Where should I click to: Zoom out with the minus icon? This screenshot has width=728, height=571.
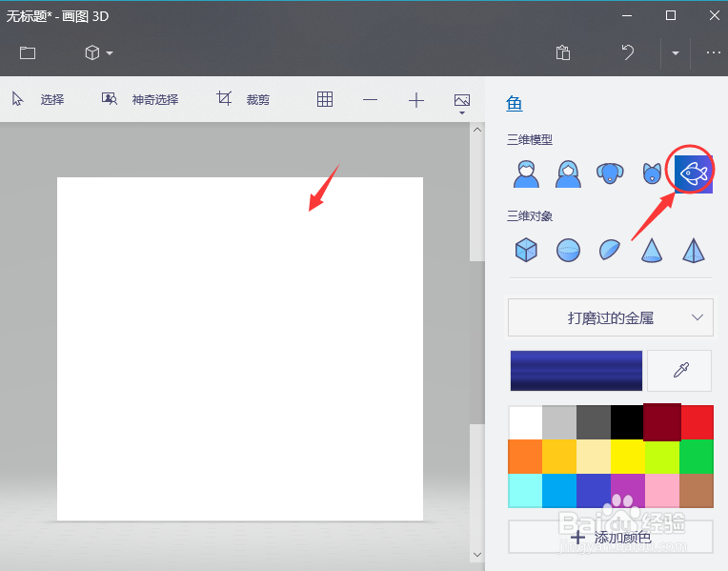[370, 100]
